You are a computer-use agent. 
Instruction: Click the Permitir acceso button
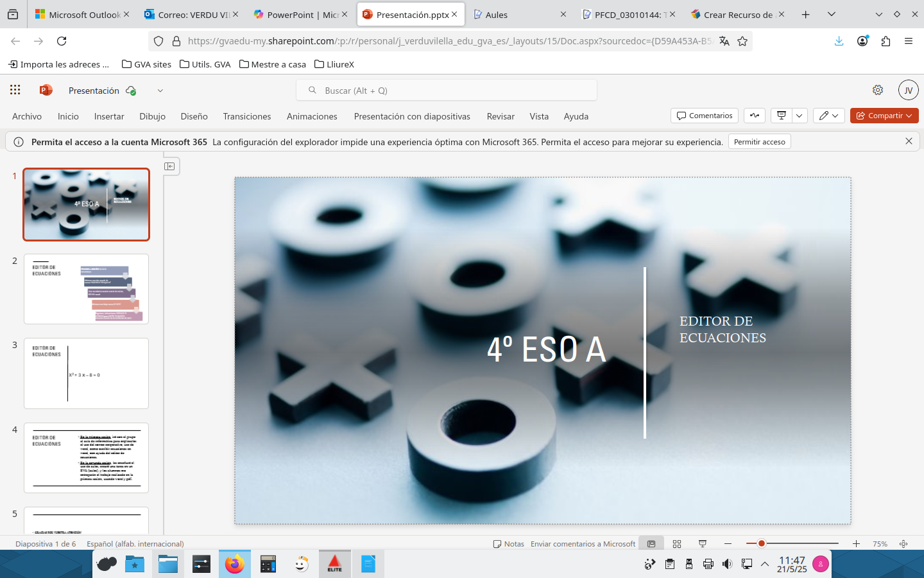[759, 142]
